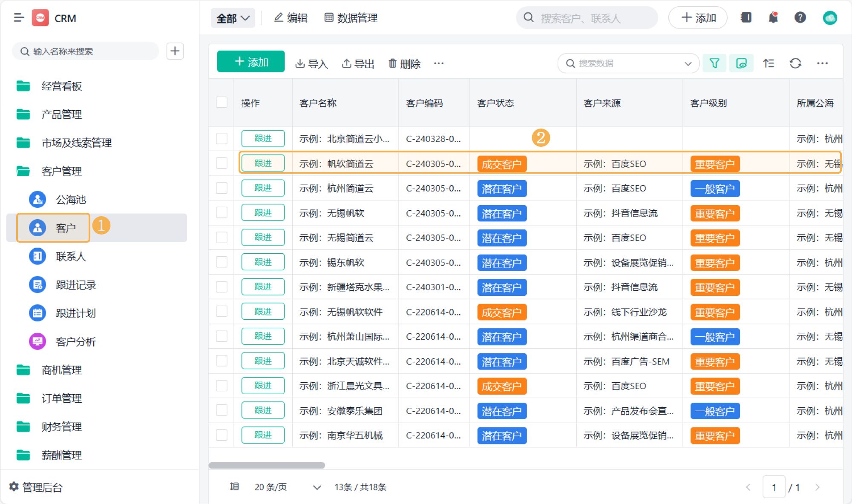Click the green 添加 button
The height and width of the screenshot is (504, 852).
click(250, 62)
